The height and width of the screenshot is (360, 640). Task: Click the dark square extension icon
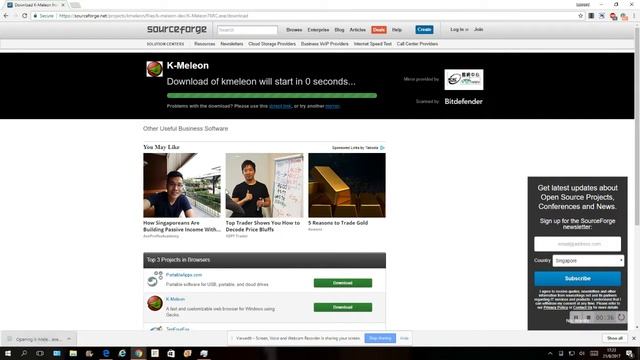[591, 16]
